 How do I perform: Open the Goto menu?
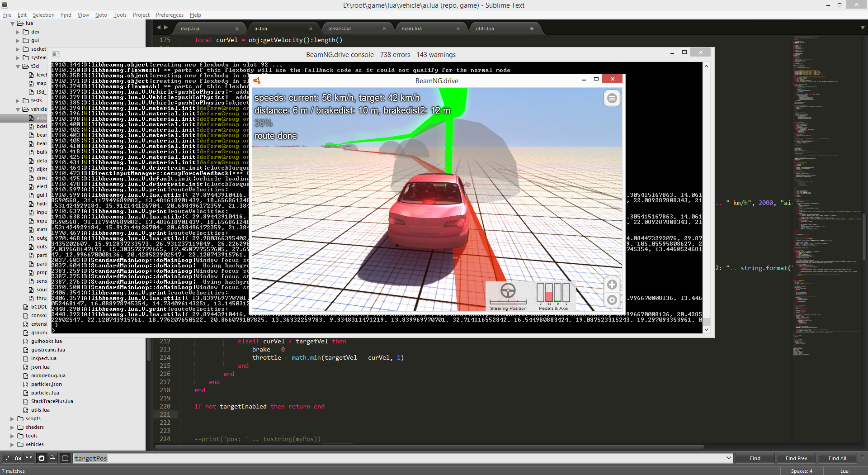coord(101,15)
